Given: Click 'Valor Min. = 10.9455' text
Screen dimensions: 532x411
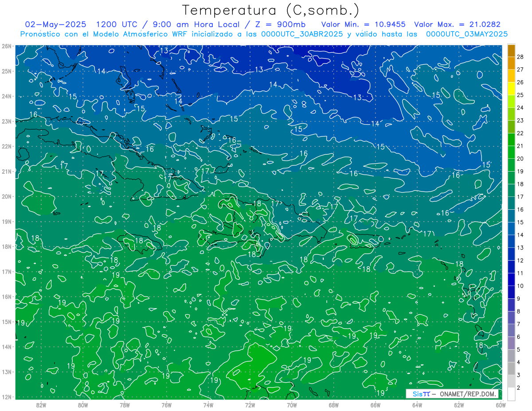Looking at the screenshot, I should coord(363,25).
